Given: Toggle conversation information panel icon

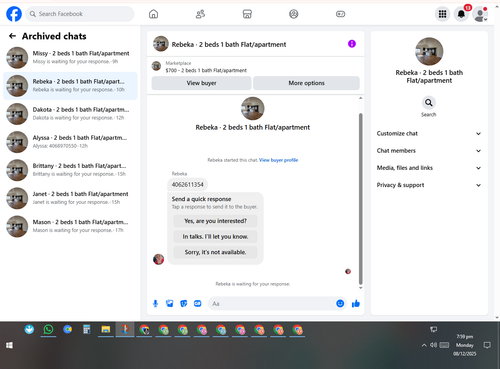Looking at the screenshot, I should 352,44.
